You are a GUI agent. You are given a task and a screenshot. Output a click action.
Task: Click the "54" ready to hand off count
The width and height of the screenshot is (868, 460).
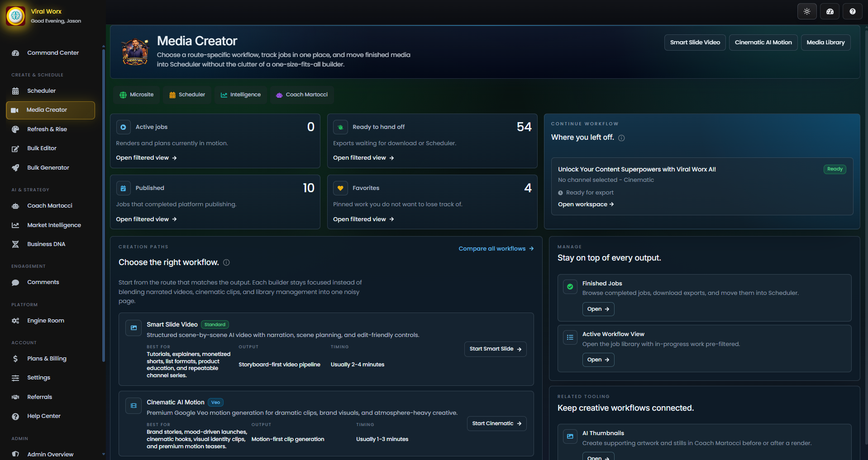pyautogui.click(x=524, y=127)
